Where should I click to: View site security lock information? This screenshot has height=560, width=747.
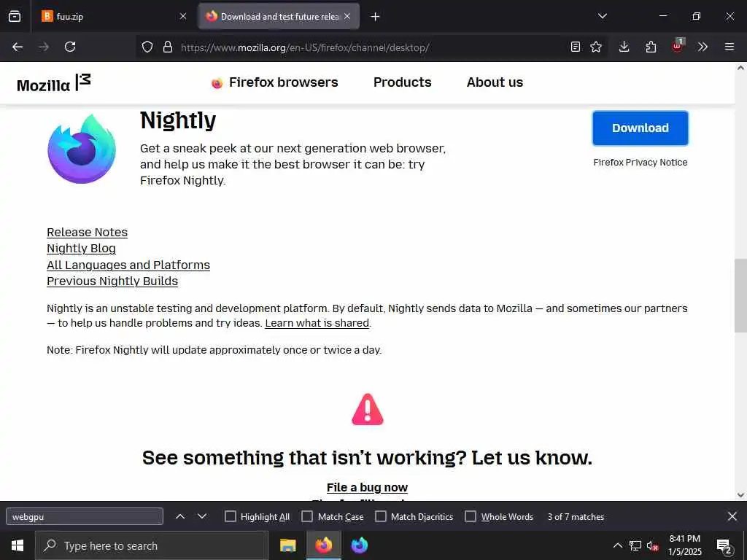pos(168,47)
